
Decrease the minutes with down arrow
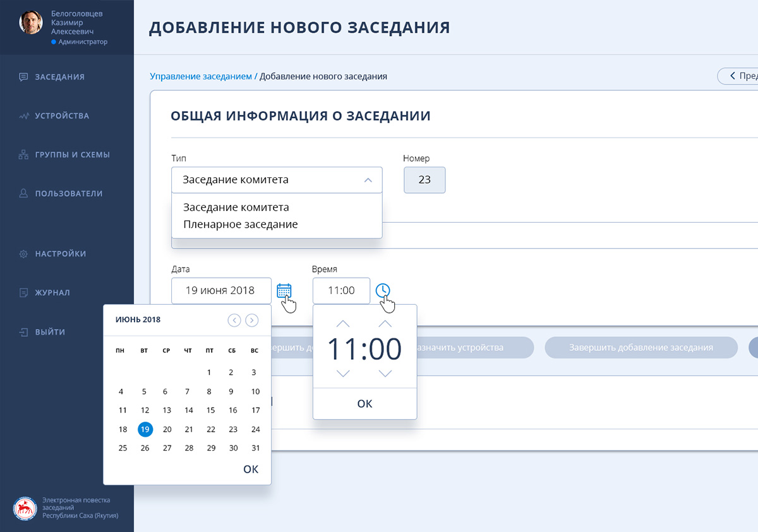click(x=385, y=374)
